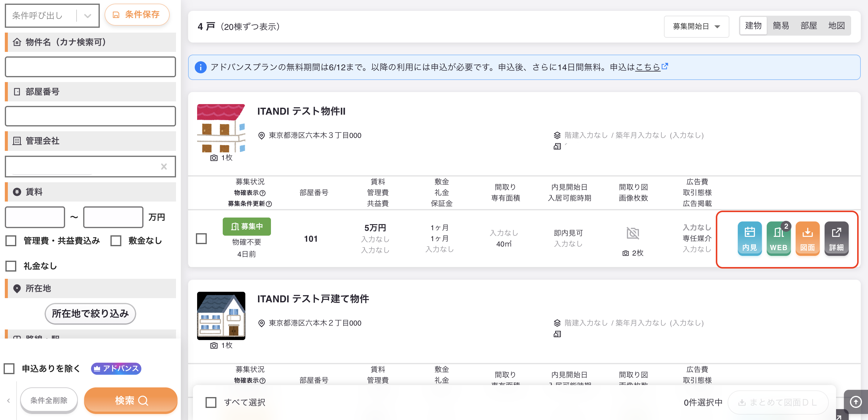Collapse the sidebar with left chevron

click(x=8, y=400)
